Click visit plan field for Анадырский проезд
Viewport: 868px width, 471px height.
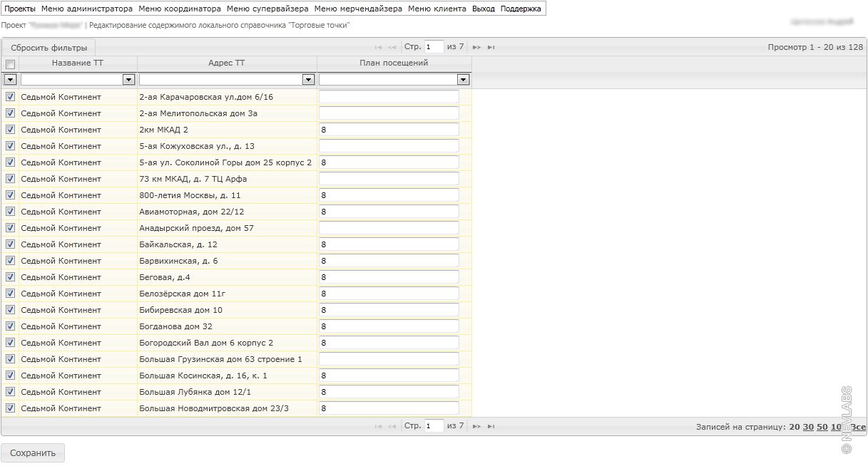tap(389, 228)
